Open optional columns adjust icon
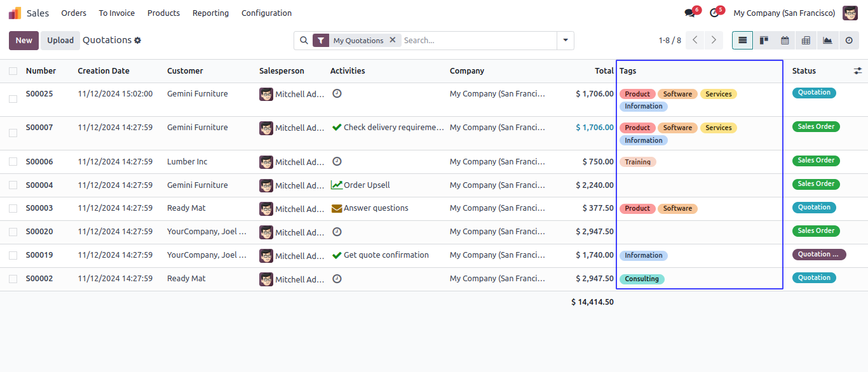 (858, 71)
